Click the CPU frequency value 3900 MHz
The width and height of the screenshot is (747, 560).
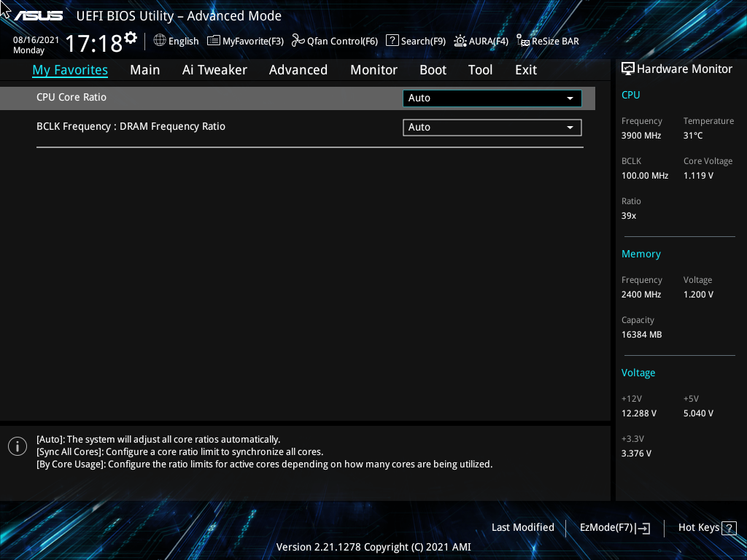tap(641, 135)
